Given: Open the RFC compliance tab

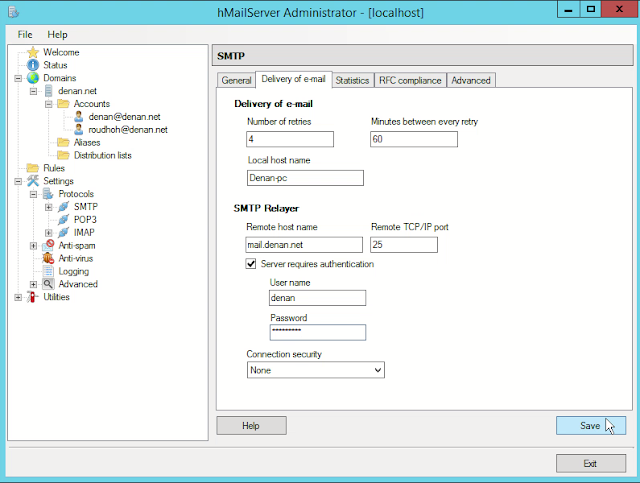Looking at the screenshot, I should [x=410, y=80].
